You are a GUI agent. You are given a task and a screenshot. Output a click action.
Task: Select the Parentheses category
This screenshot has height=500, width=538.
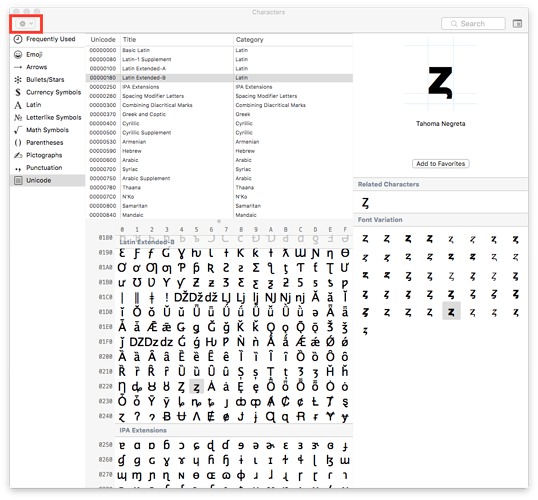tap(45, 142)
